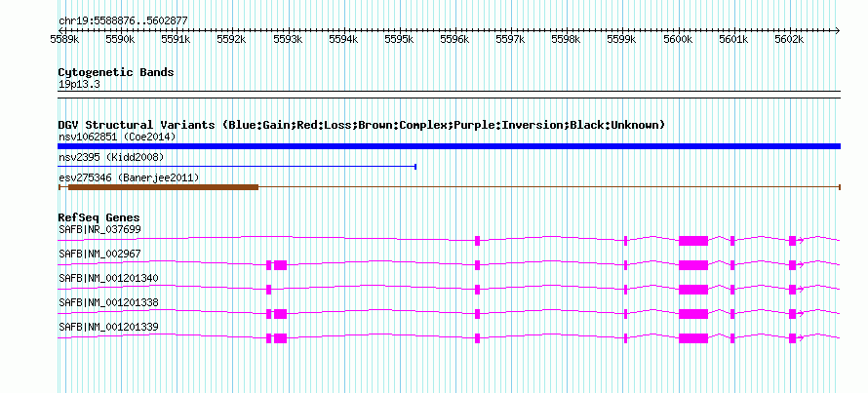Viewport: 868px width, 393px height.
Task: Click the wide exon of SAFB|NM_001201339 near 5593k
Action: 280,337
